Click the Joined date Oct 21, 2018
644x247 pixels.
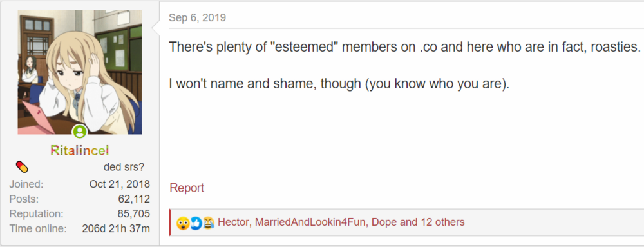point(120,184)
